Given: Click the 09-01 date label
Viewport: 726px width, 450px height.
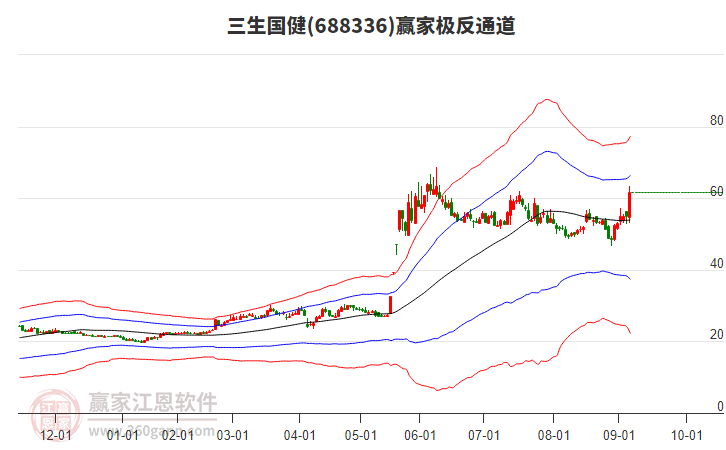Looking at the screenshot, I should coord(619,436).
